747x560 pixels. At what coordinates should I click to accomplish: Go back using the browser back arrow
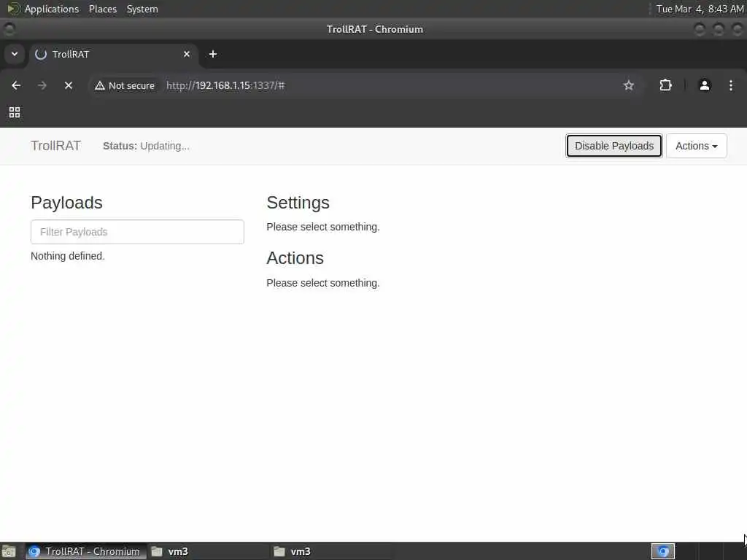coord(16,85)
